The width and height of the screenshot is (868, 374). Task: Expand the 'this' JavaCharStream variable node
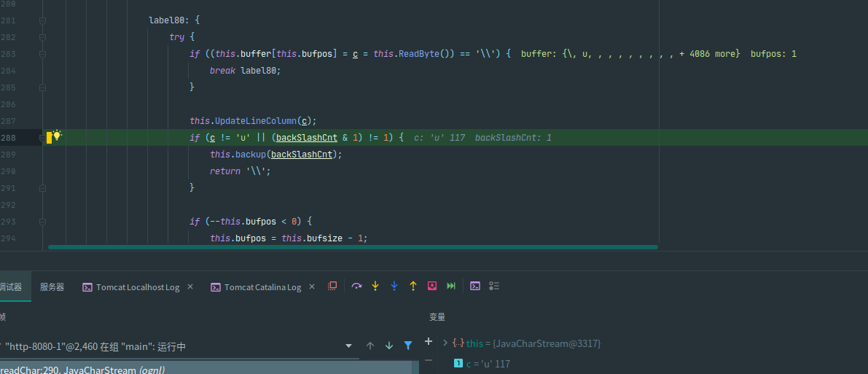click(445, 343)
